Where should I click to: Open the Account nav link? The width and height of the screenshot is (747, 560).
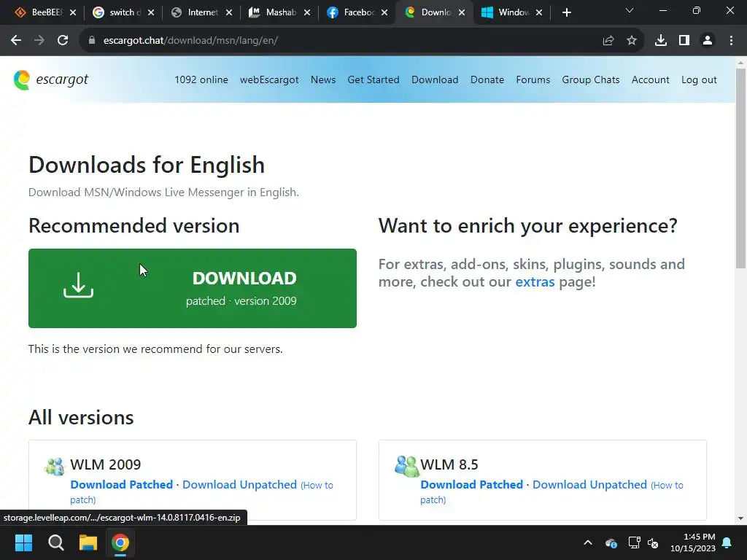(x=650, y=80)
